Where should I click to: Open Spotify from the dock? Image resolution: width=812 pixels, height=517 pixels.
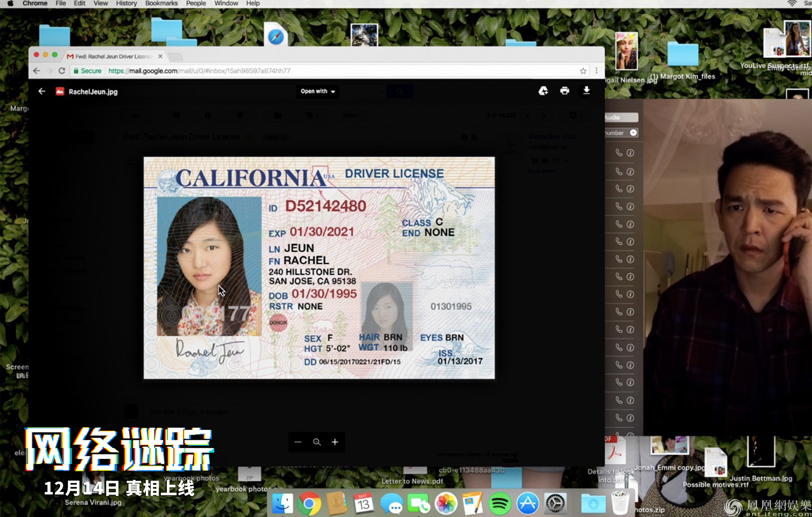(x=500, y=503)
